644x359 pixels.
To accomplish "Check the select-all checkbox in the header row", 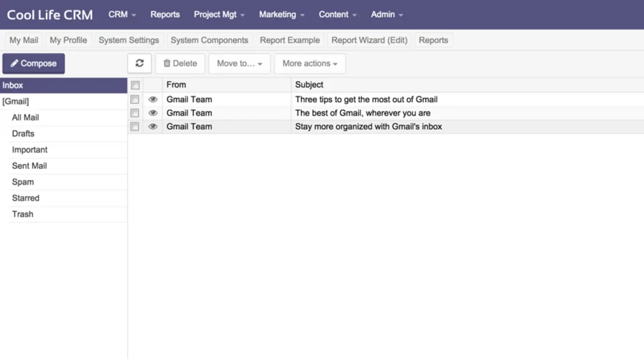I will (135, 85).
